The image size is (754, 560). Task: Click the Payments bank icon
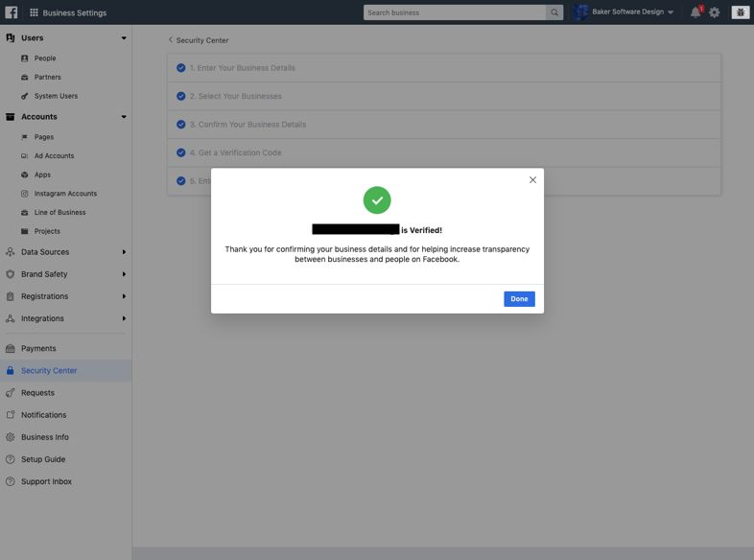[11, 348]
